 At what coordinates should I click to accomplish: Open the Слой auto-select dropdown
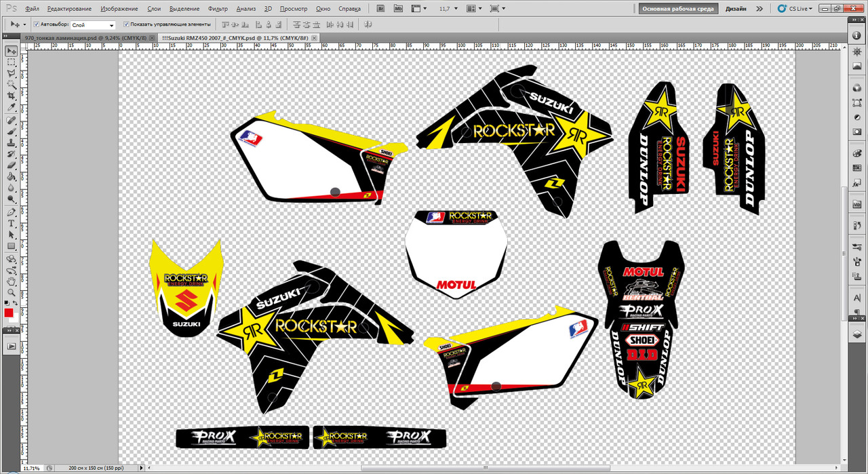[x=93, y=25]
